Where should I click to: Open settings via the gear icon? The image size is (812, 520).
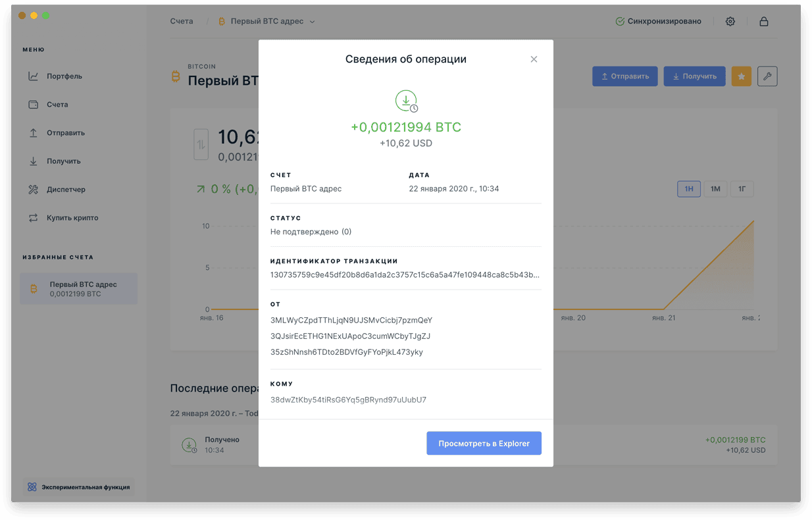coord(730,21)
